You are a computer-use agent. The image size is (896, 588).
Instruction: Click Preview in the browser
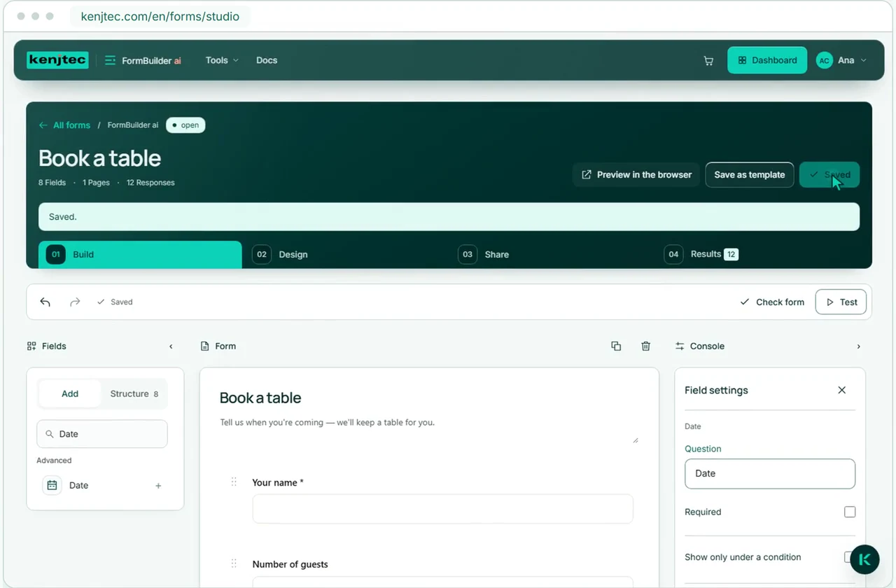tap(636, 175)
